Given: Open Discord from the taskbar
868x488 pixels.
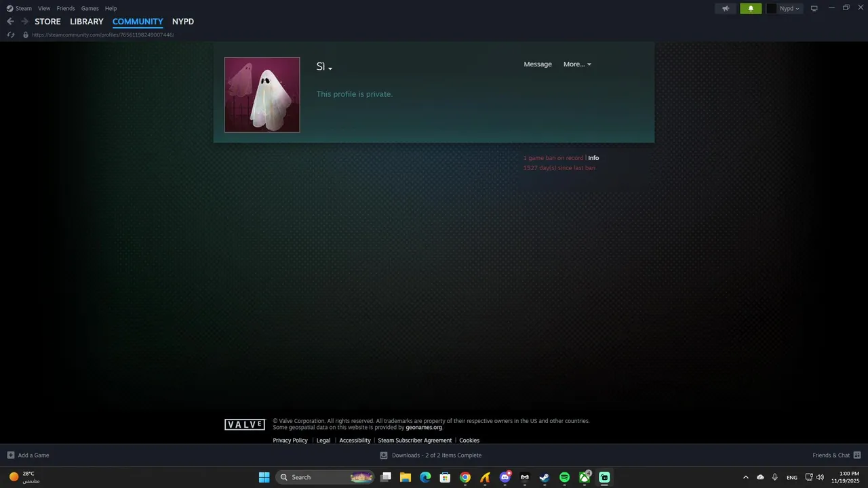Looking at the screenshot, I should pyautogui.click(x=505, y=477).
